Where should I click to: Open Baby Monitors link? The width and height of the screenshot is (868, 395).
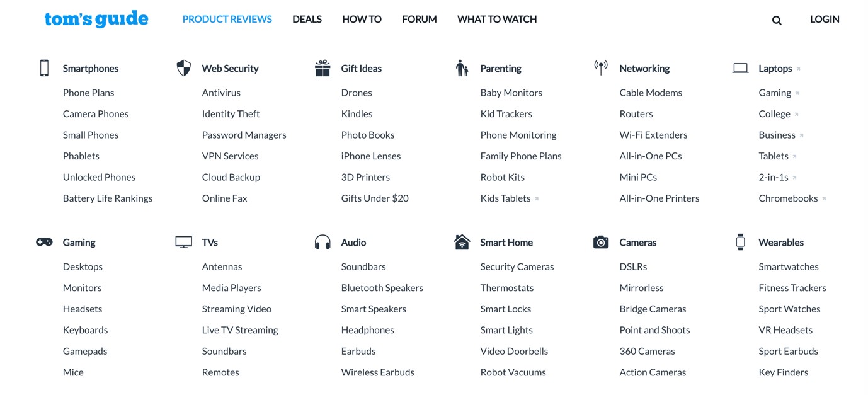point(511,93)
